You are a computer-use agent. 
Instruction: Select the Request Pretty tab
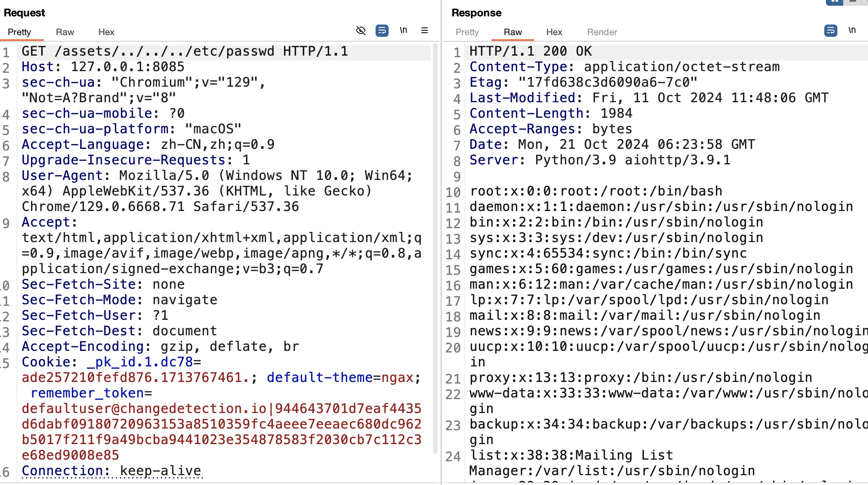point(19,32)
